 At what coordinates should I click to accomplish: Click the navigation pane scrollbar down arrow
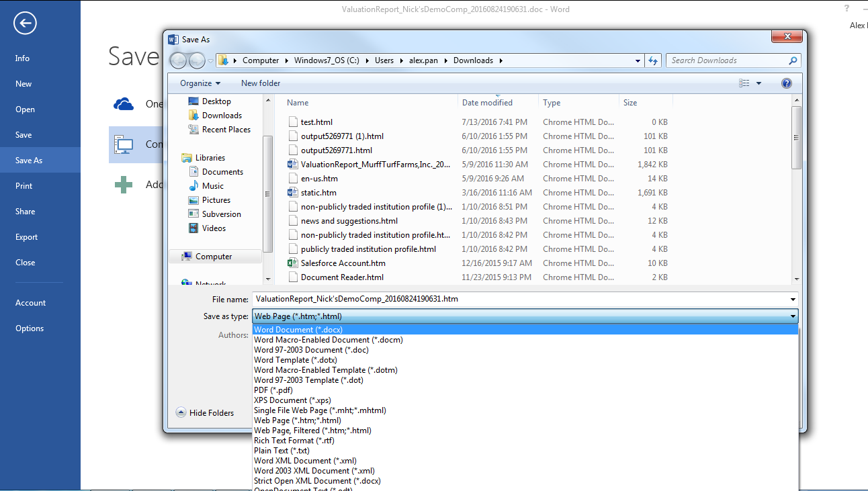[268, 279]
